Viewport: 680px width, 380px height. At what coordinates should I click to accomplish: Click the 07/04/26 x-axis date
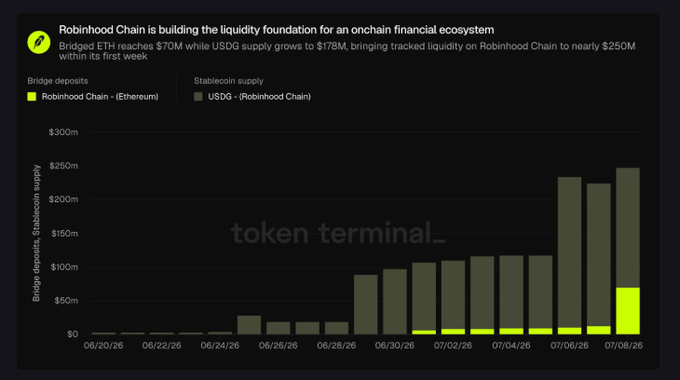[x=511, y=345]
